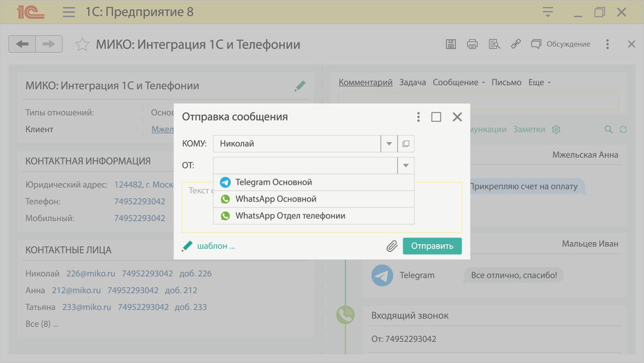Click the incoming call phone icon
This screenshot has width=644, height=363.
(x=346, y=315)
